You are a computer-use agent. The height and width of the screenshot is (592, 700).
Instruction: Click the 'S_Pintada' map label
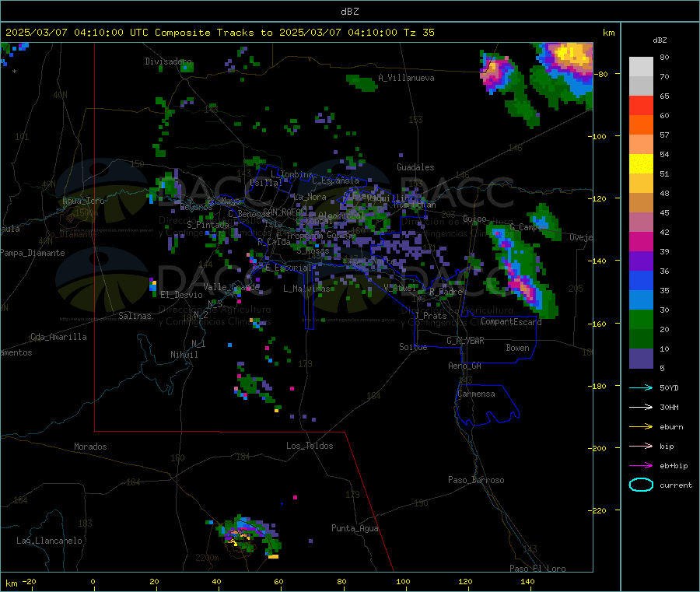coord(208,225)
